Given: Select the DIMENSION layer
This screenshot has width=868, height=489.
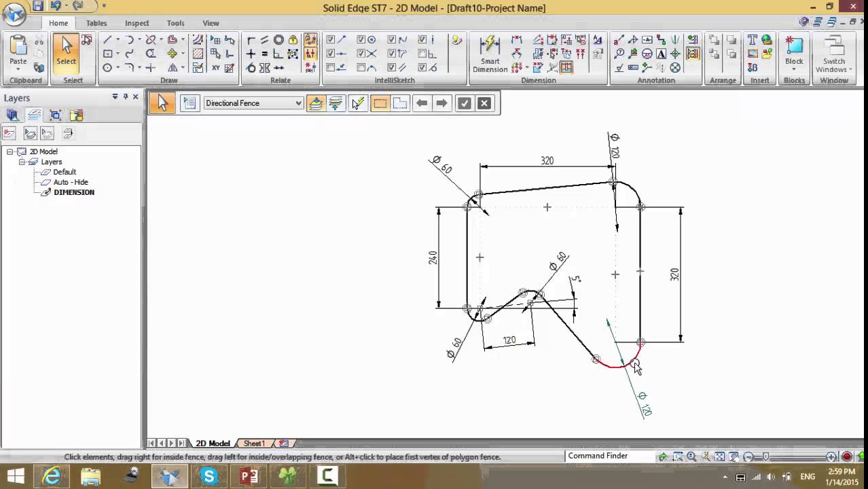Looking at the screenshot, I should pyautogui.click(x=74, y=192).
